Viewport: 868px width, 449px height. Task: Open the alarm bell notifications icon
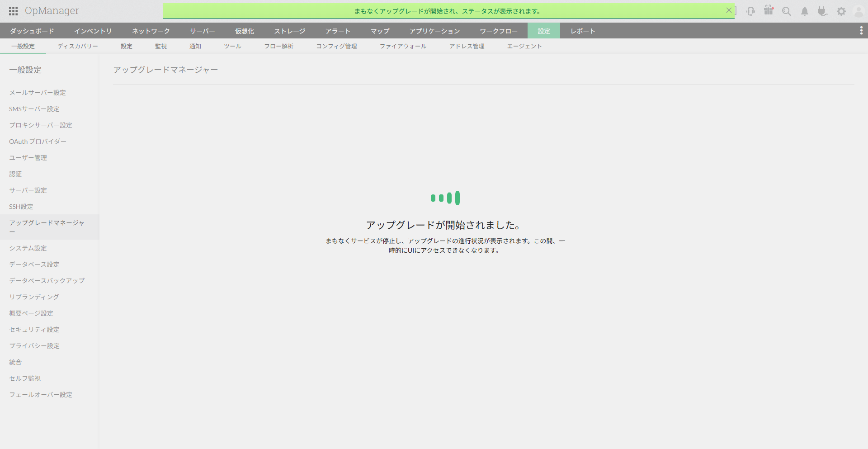click(x=805, y=11)
